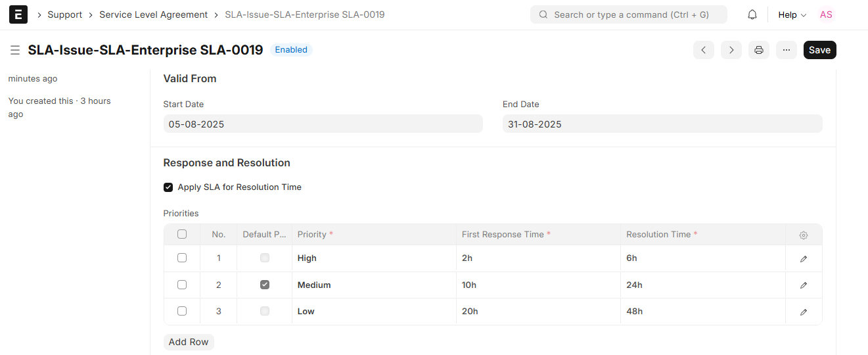
Task: Focus the search or command bar
Action: (629, 14)
